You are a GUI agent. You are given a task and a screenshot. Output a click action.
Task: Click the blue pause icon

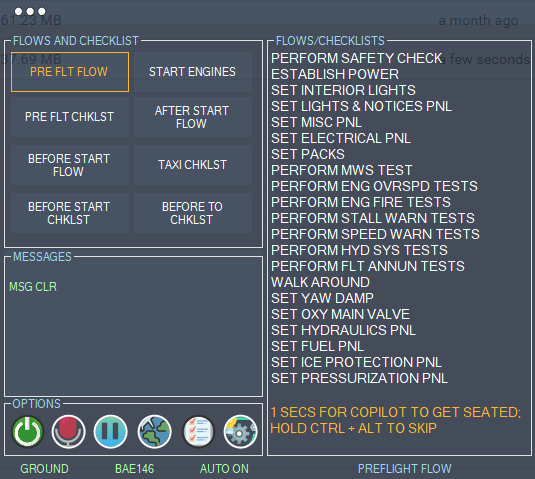111,432
